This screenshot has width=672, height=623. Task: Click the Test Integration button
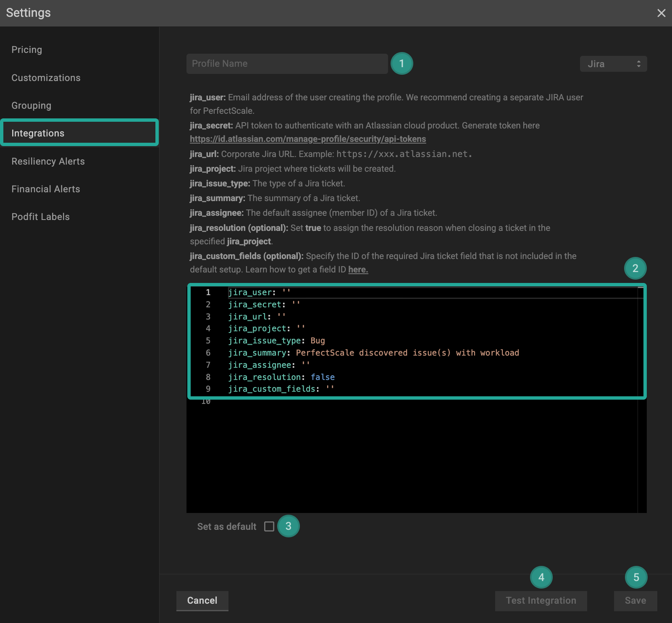pyautogui.click(x=541, y=601)
